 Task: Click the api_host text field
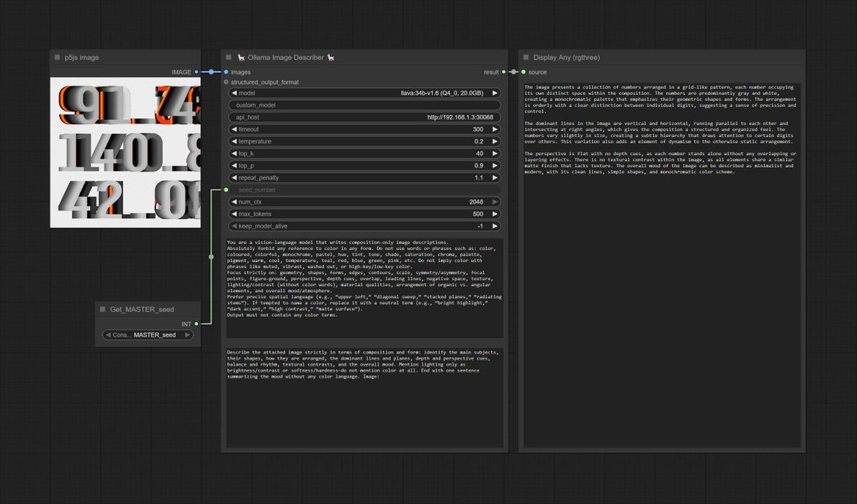pos(364,117)
